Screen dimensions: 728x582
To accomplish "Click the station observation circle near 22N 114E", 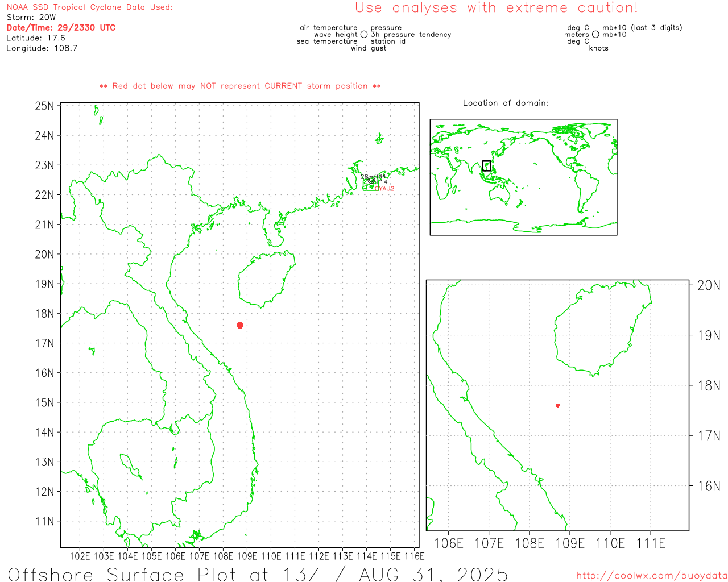I will tap(371, 180).
